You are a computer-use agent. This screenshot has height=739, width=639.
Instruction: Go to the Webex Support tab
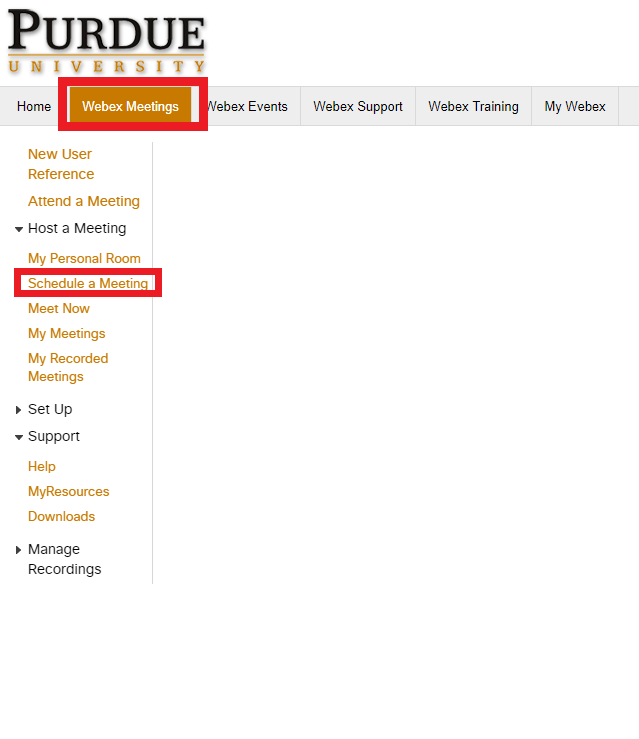358,107
